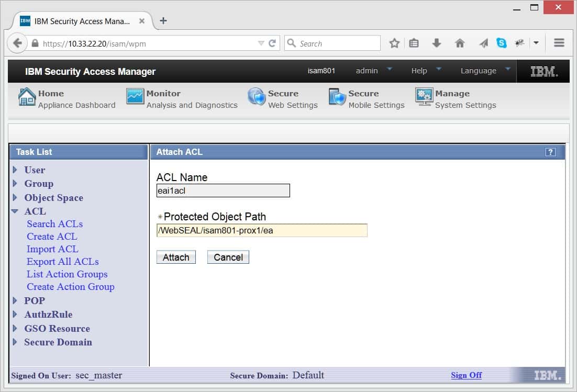Click the Sign Off link
Image resolution: width=577 pixels, height=392 pixels.
(x=465, y=375)
